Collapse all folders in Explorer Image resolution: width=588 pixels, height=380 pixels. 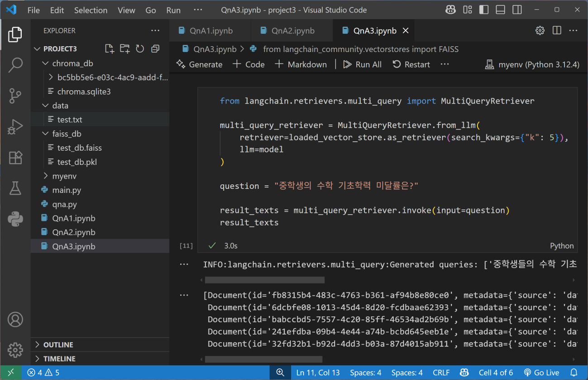click(x=155, y=48)
